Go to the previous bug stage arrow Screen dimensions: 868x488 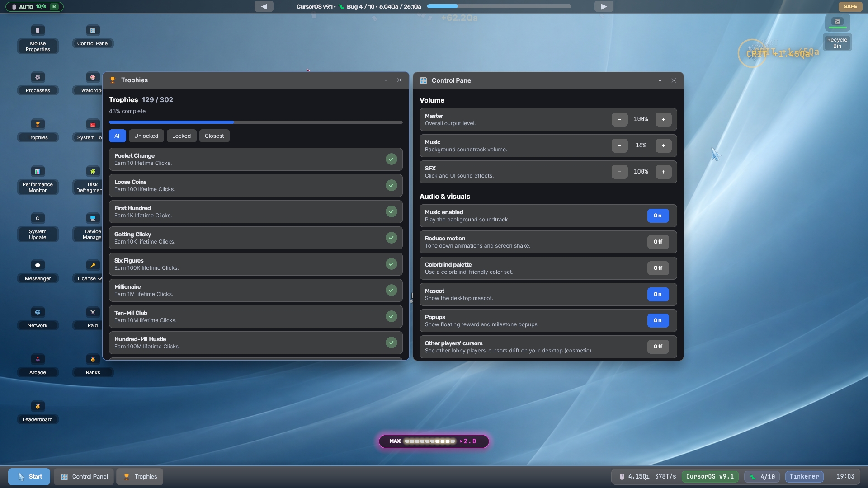point(264,6)
